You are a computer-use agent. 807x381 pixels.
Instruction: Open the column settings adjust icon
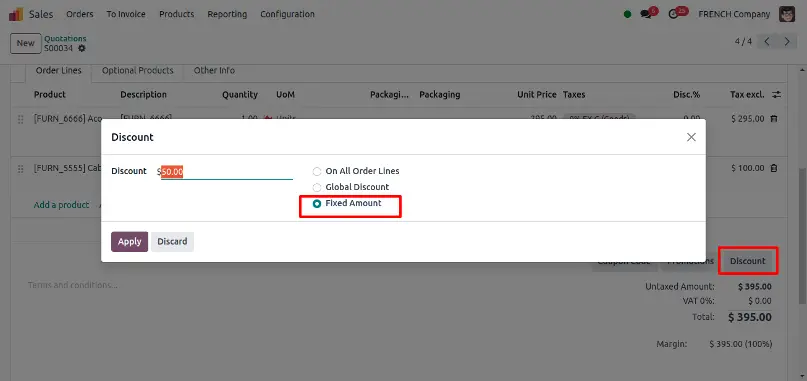777,95
